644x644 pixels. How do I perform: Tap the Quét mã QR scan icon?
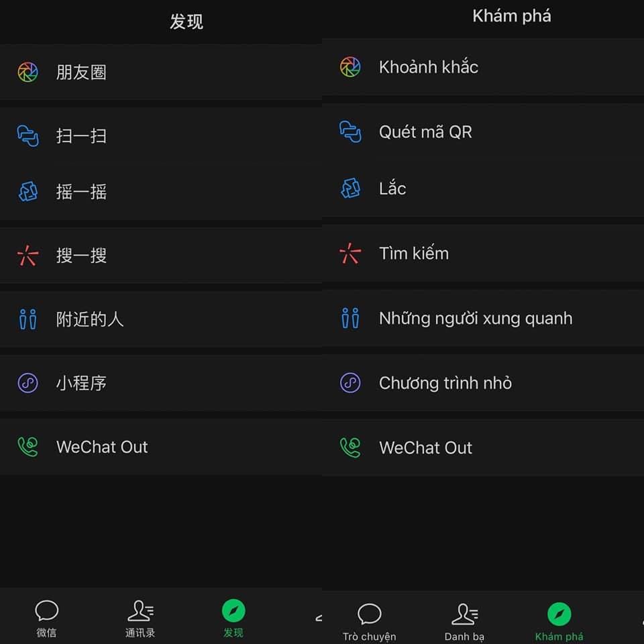click(350, 131)
